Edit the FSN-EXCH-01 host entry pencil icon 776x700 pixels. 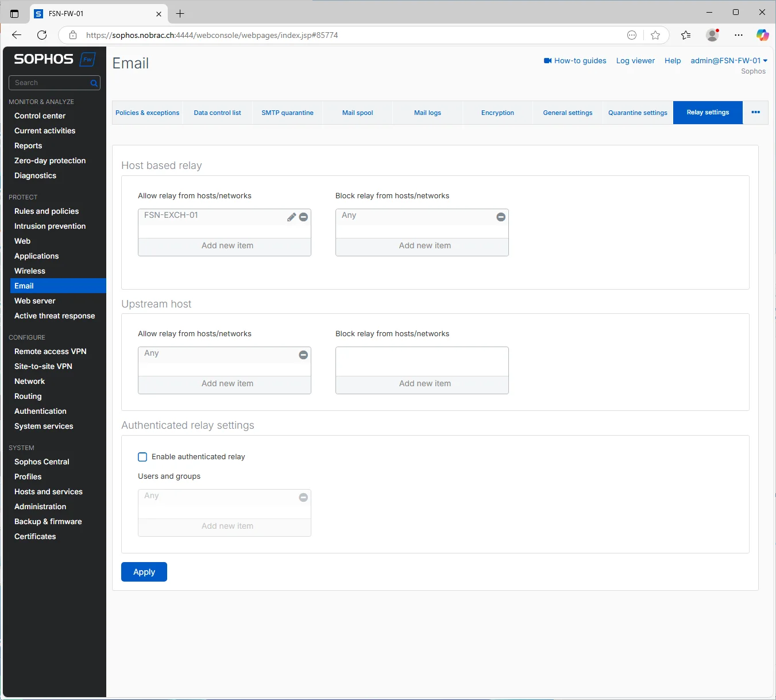point(291,217)
